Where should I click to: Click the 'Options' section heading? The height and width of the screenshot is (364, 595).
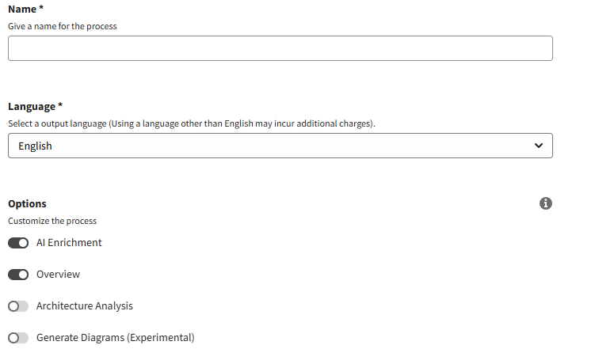click(x=27, y=203)
